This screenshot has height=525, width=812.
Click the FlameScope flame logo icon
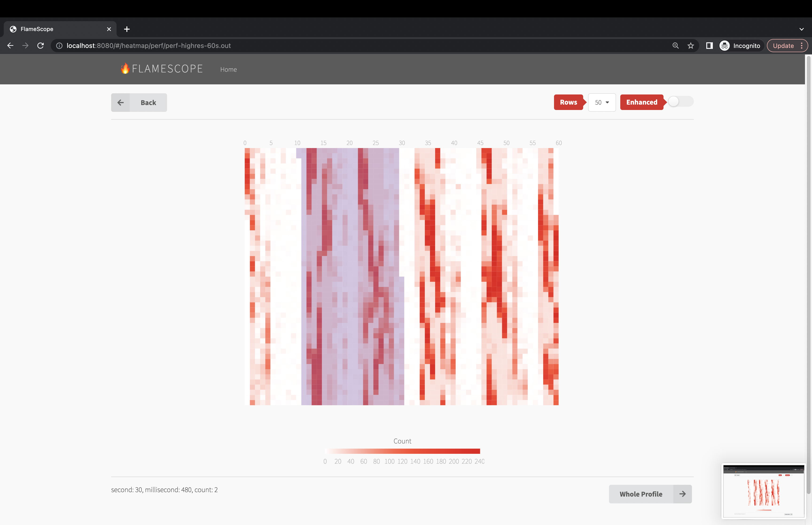coord(125,69)
